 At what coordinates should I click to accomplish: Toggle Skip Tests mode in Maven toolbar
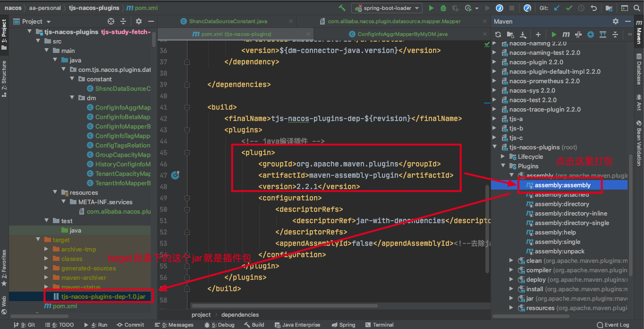click(x=579, y=35)
